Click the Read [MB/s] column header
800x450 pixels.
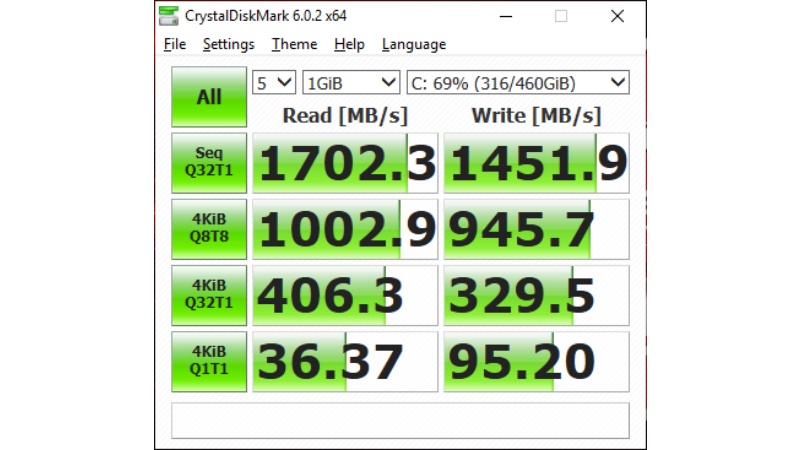[x=345, y=116]
